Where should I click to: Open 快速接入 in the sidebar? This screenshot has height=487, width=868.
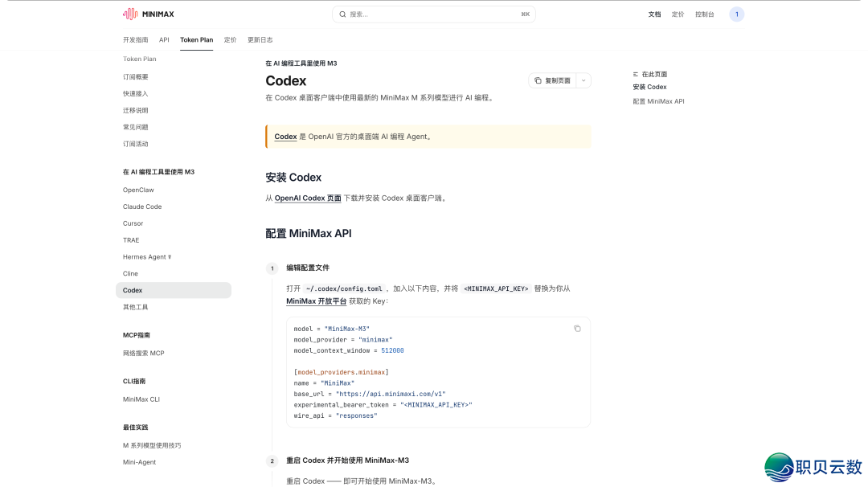point(136,93)
